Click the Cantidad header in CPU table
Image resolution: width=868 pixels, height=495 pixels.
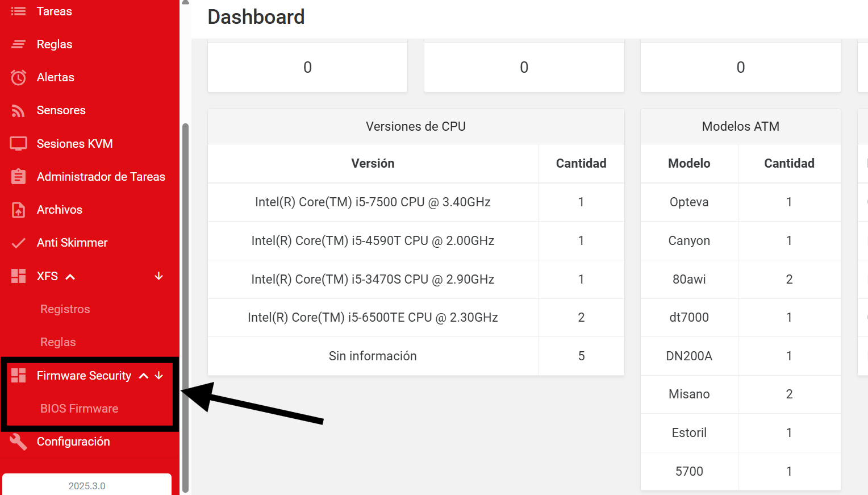click(x=581, y=164)
